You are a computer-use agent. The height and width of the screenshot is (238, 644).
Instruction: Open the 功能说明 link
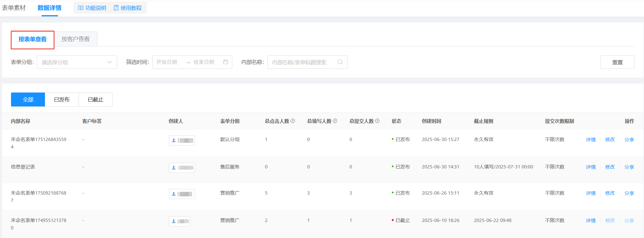point(92,8)
